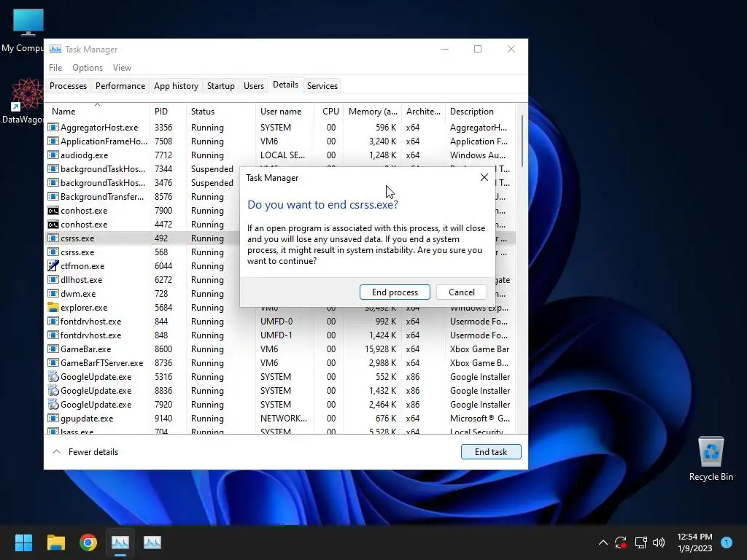Open the clock showing 12:54 PM
This screenshot has height=560, width=747.
coord(694,542)
